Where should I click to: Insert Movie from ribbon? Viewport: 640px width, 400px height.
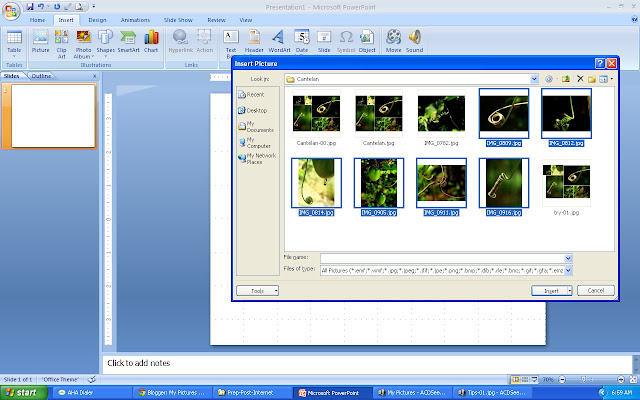[x=393, y=42]
